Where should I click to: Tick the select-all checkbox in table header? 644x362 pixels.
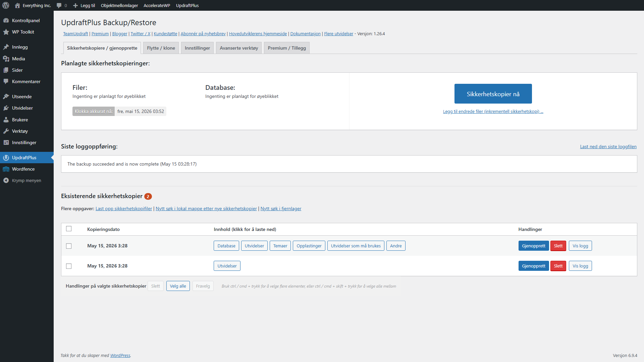[x=69, y=229]
